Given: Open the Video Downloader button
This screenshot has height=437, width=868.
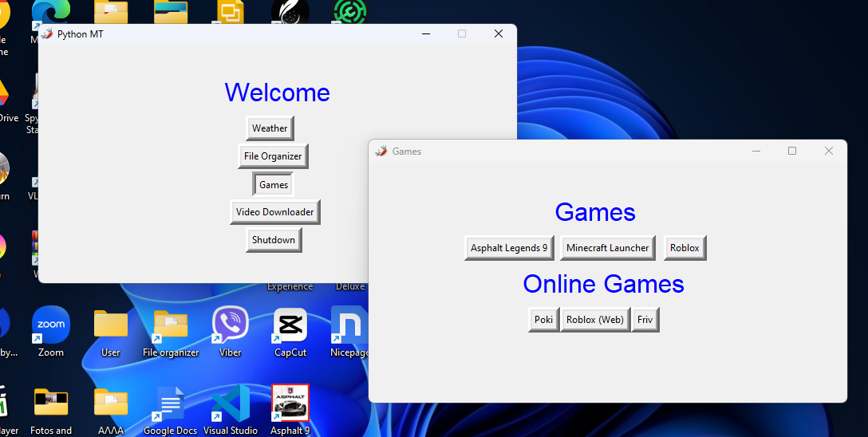Looking at the screenshot, I should 275,212.
